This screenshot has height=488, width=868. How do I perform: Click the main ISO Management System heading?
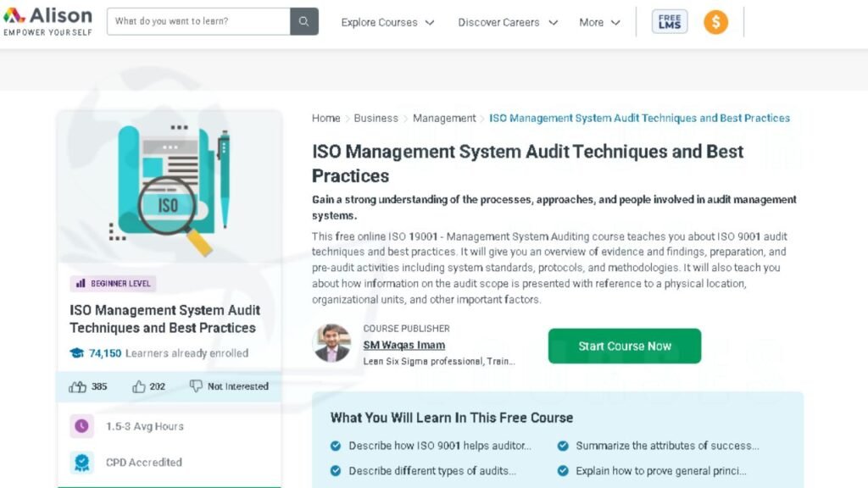coord(527,164)
